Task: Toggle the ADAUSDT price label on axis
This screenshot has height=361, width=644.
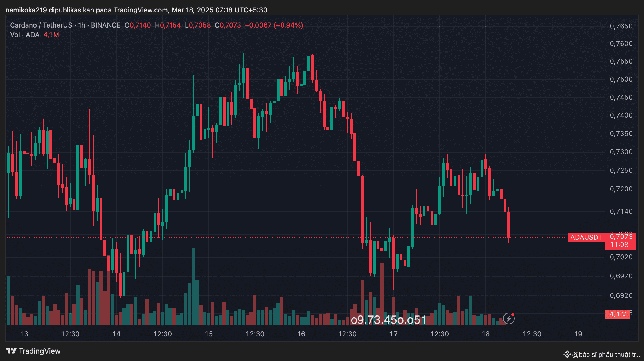Action: click(586, 238)
